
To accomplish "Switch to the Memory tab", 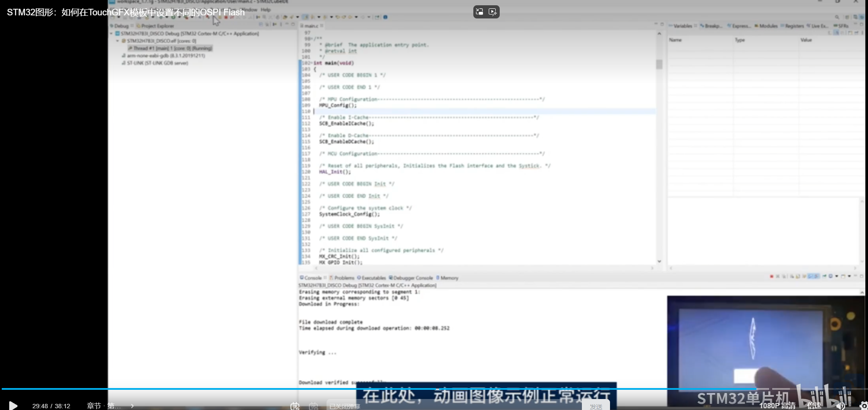I will click(447, 278).
